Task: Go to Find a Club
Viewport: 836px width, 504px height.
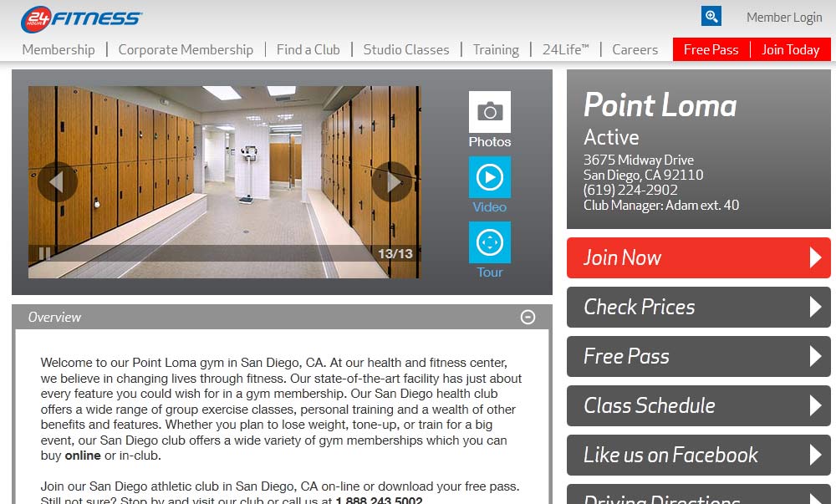Action: pos(308,49)
